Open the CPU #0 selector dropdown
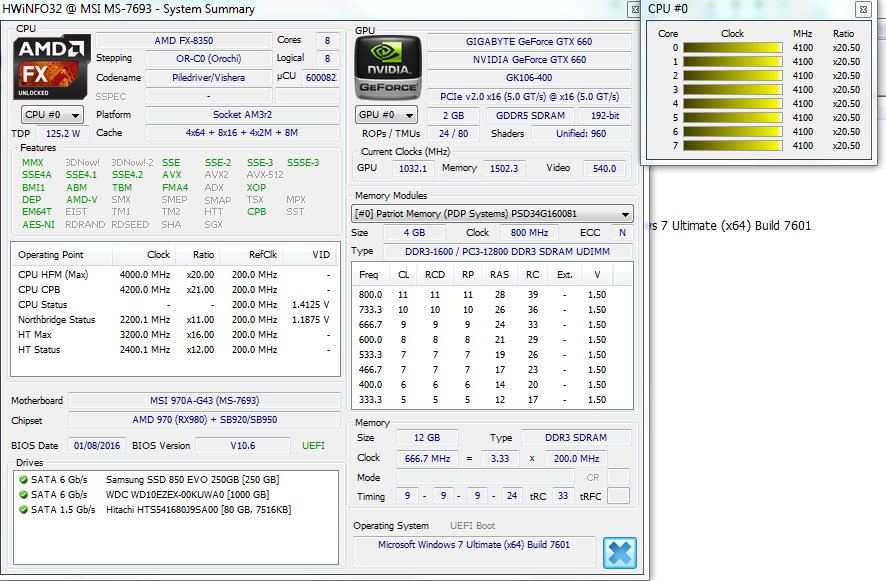 [x=52, y=115]
